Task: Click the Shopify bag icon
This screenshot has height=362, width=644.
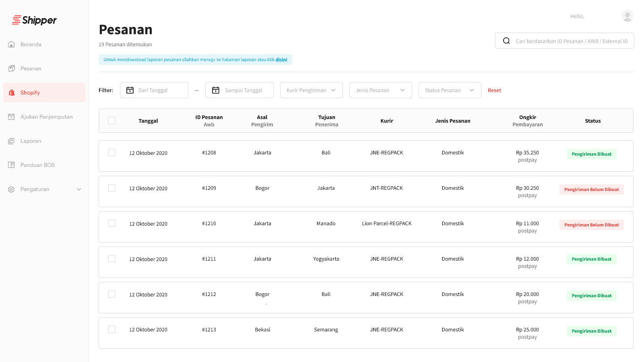Action: click(11, 93)
